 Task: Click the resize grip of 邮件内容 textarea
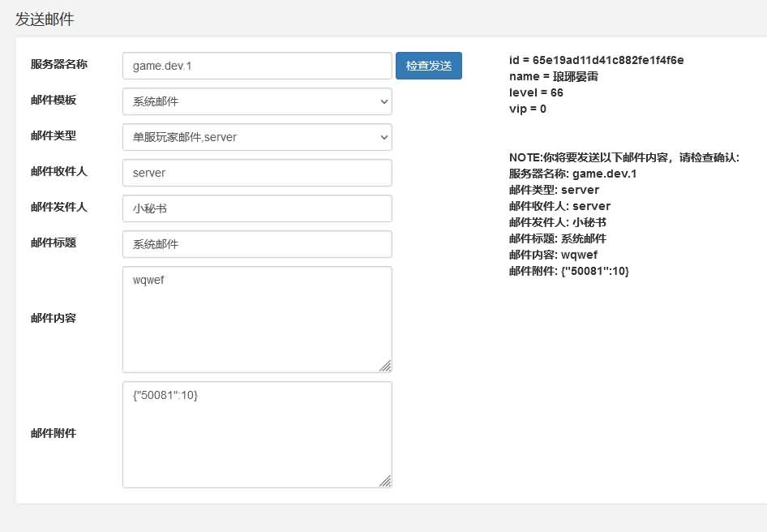[386, 367]
